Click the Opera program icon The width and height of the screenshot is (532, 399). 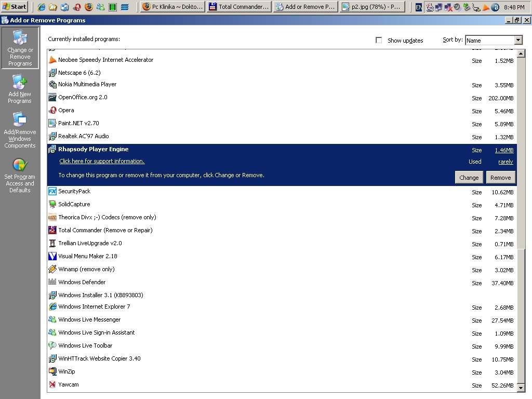52,110
